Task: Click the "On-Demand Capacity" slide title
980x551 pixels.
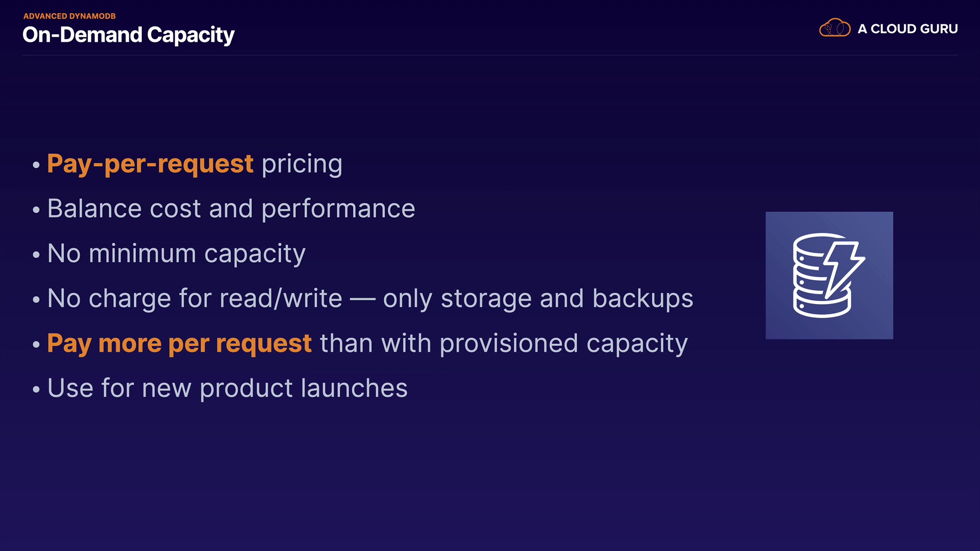Action: [x=129, y=35]
